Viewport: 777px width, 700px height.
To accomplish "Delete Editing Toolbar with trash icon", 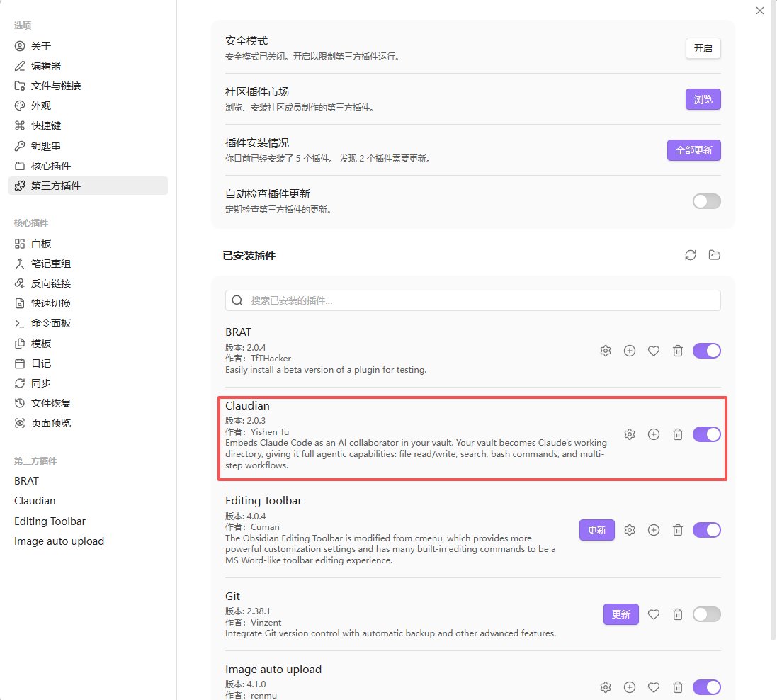I will pyautogui.click(x=677, y=530).
